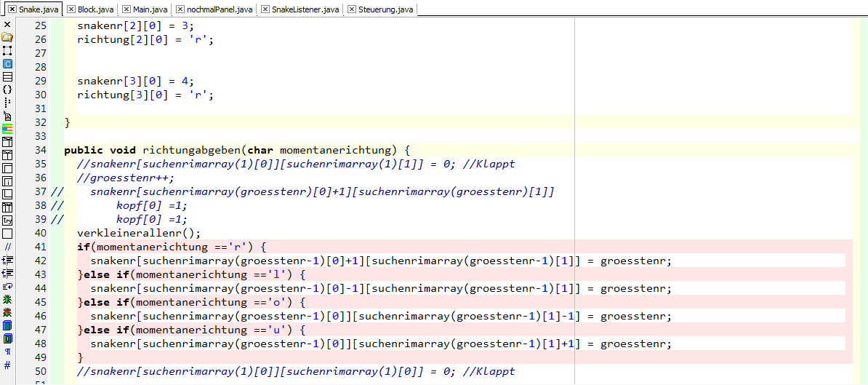Close the SnakeListener.java tab
This screenshot has width=868, height=385.
click(265, 9)
